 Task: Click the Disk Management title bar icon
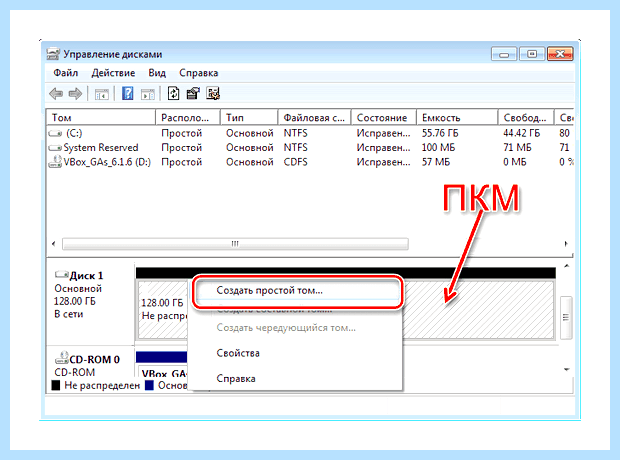tap(53, 54)
